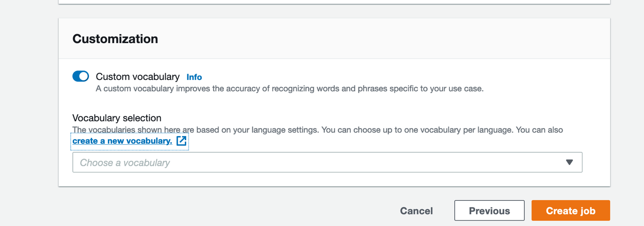Expand the vocabulary dropdown arrow
This screenshot has width=644, height=226.
pyautogui.click(x=569, y=162)
